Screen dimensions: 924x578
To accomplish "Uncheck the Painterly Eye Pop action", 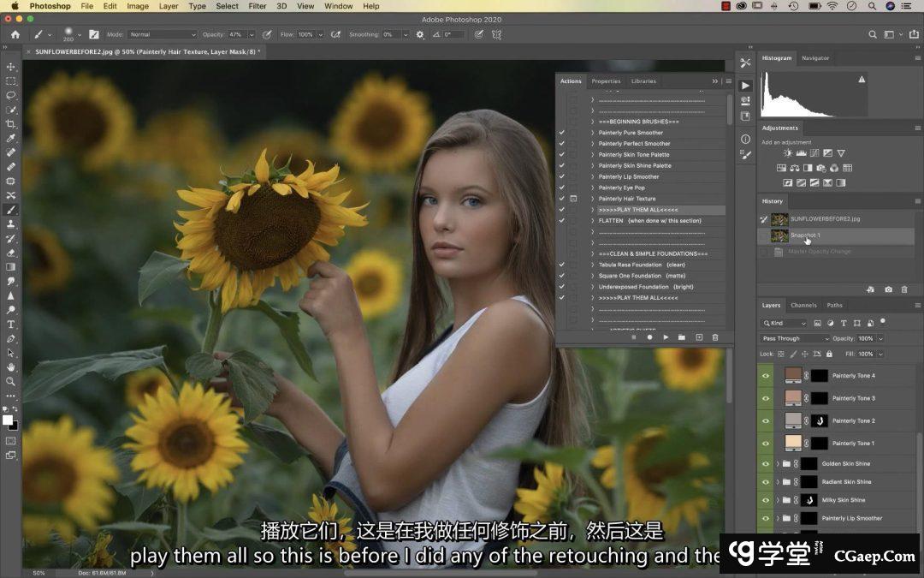I will [x=561, y=188].
